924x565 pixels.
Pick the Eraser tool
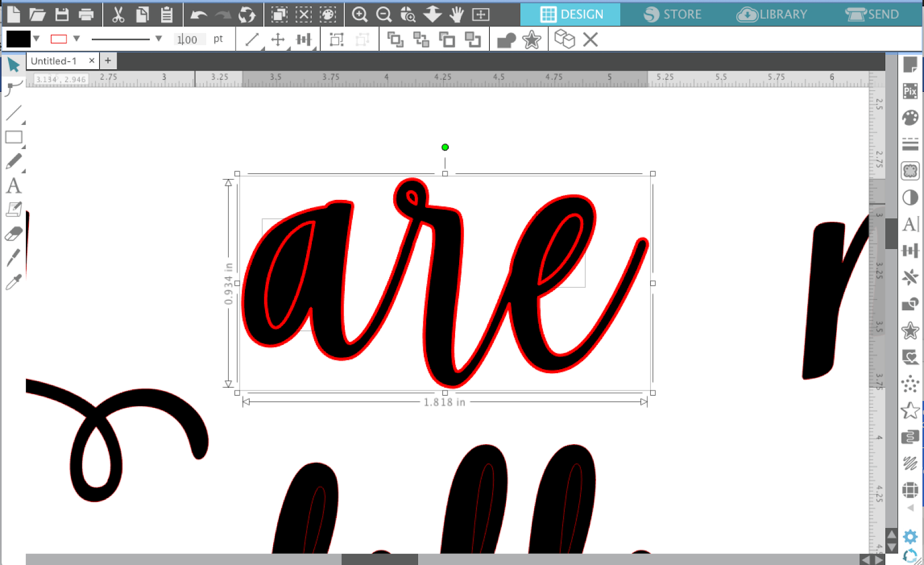13,233
